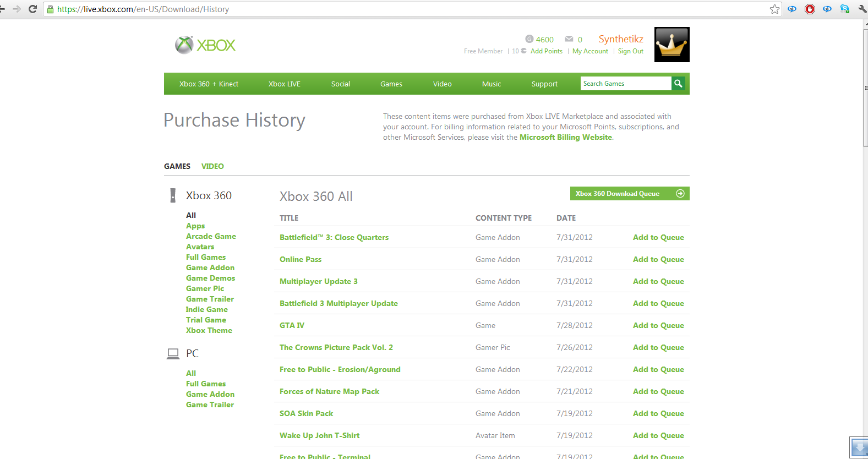The image size is (868, 459).
Task: Open the Xbox LIVE menu
Action: tap(285, 84)
